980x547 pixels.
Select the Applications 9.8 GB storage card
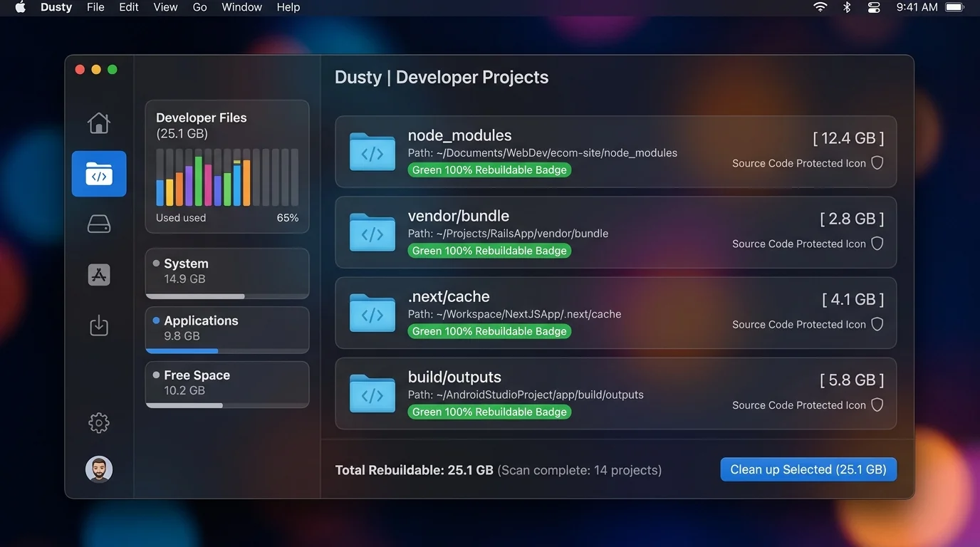click(227, 330)
